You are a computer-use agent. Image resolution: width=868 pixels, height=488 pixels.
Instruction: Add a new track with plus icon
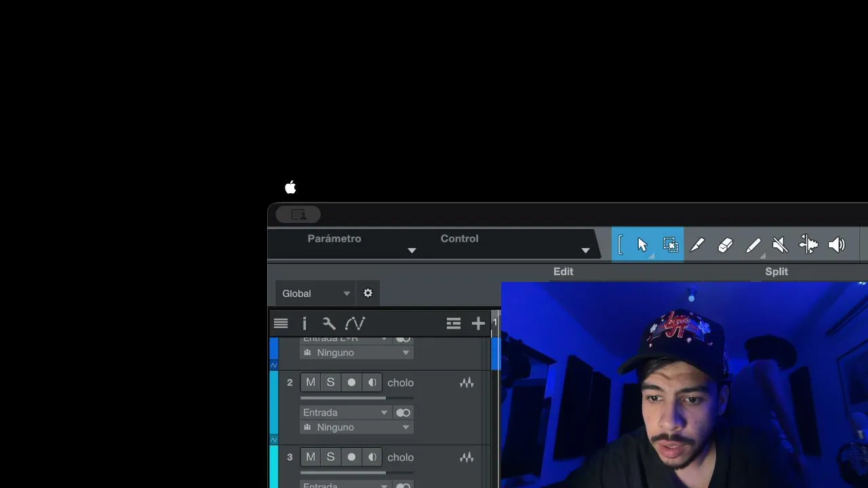[x=478, y=323]
